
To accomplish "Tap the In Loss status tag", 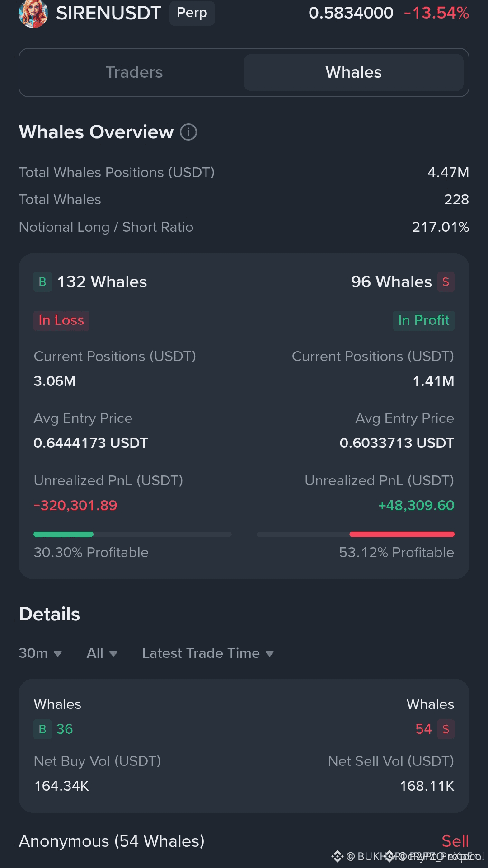I will tap(61, 320).
